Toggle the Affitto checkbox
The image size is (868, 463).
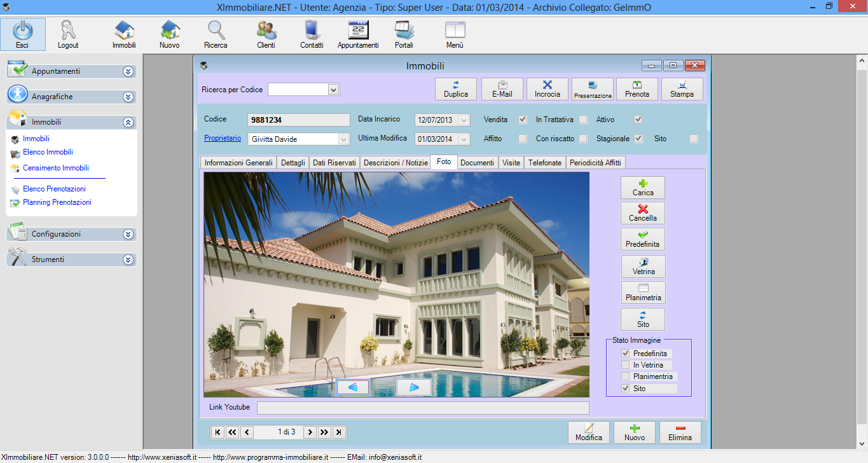coord(523,139)
